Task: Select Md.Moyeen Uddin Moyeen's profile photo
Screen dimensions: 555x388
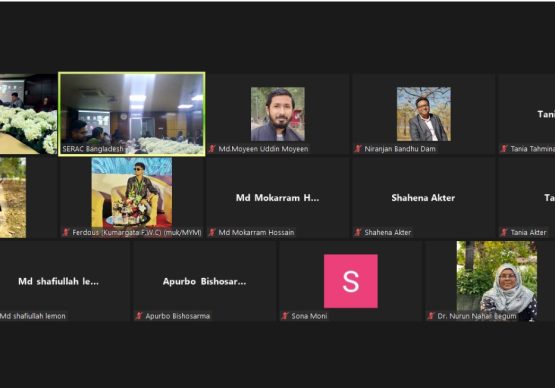Action: click(x=278, y=114)
